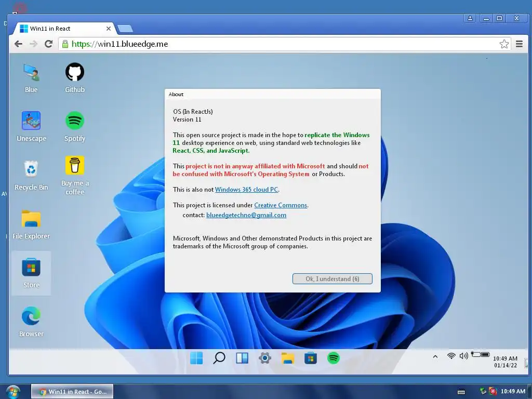Click the 10:49 AM date and time
Viewport: 532px width, 399px height.
click(505, 362)
